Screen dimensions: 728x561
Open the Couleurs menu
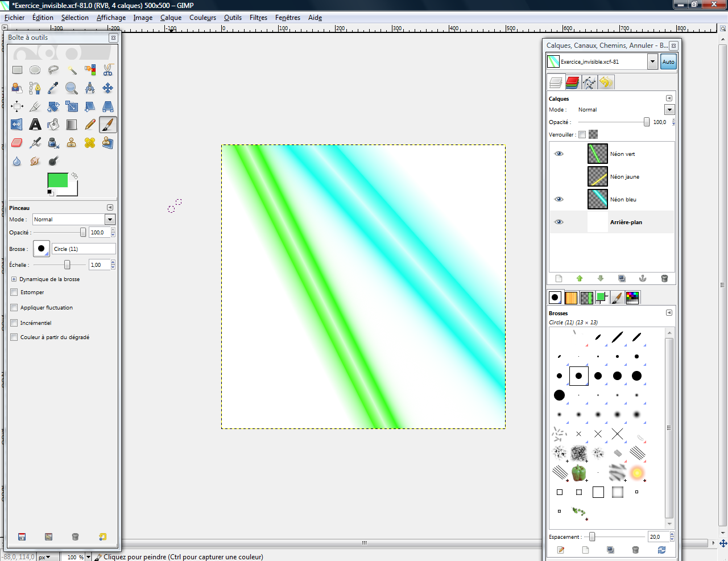[x=202, y=18]
